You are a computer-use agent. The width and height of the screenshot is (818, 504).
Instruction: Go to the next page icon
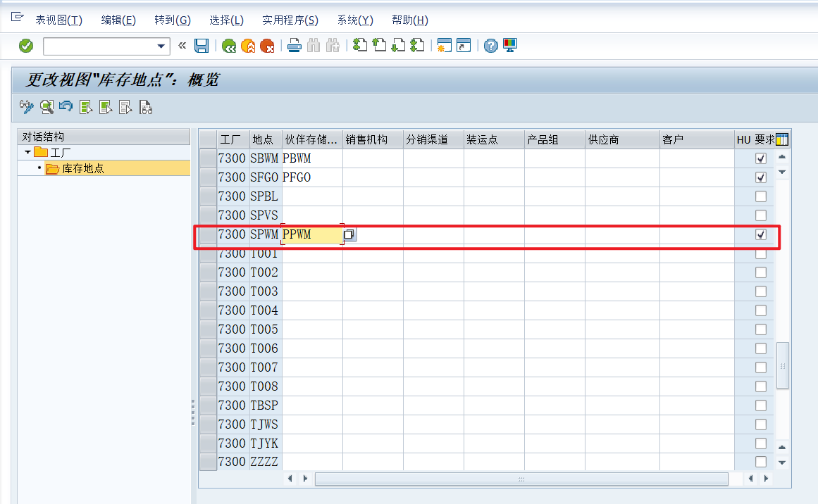pyautogui.click(x=398, y=45)
